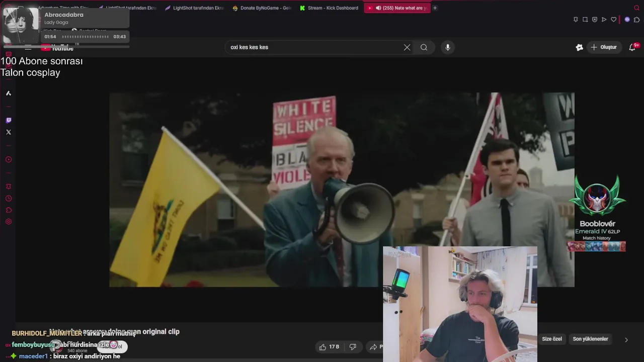Open the Oluştur create menu

pos(604,47)
